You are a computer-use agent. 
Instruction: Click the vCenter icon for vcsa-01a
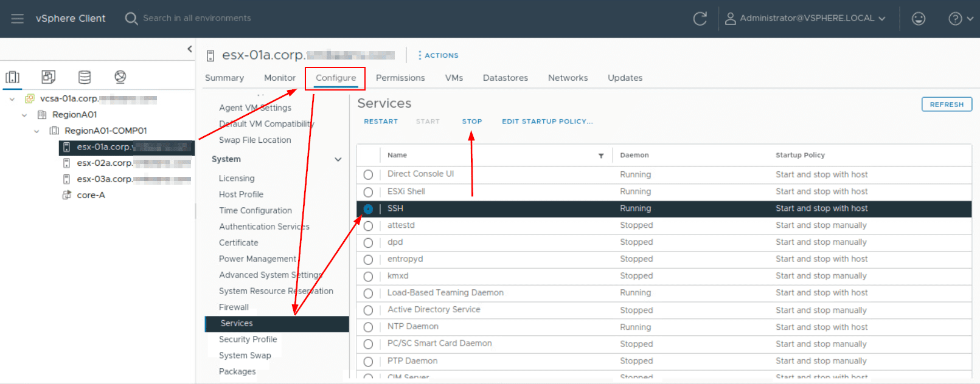coord(29,98)
